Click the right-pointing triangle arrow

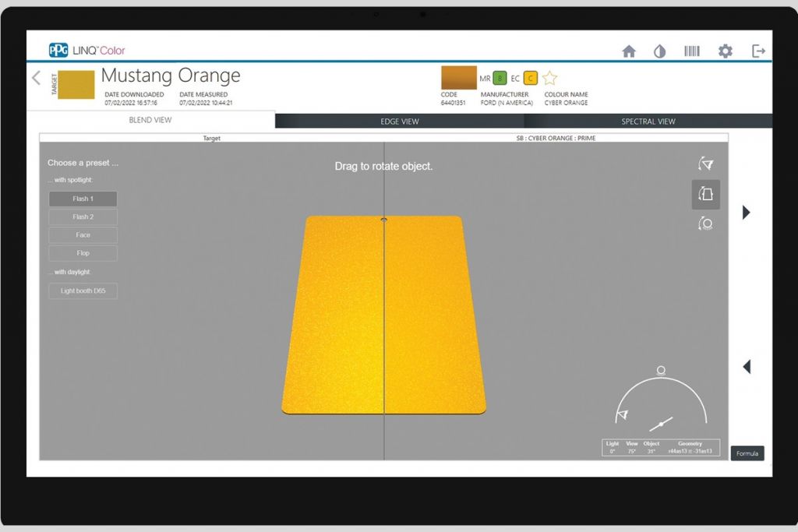746,212
